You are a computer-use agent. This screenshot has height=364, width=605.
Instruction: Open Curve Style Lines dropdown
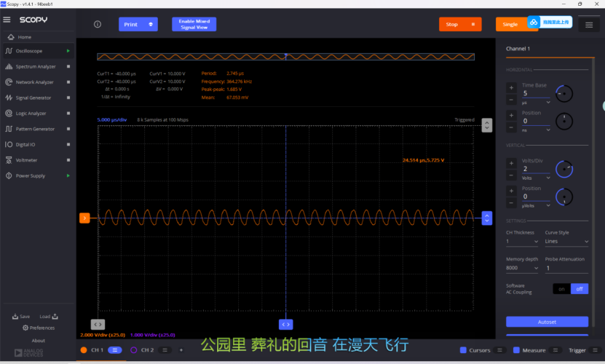coord(566,242)
